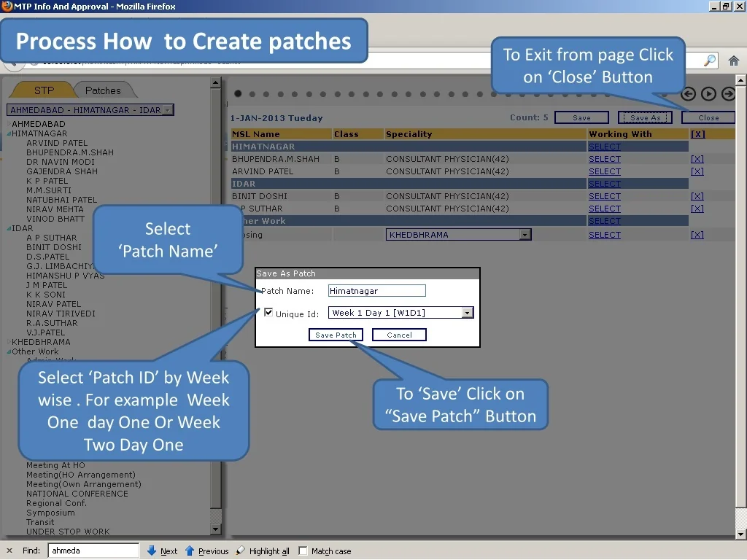Close the find bar with X
The height and width of the screenshot is (560, 747).
9,551
